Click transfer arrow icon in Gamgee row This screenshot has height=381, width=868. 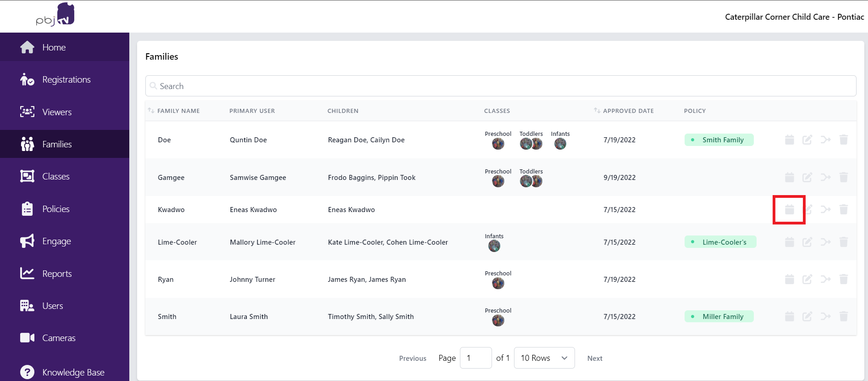[825, 178]
